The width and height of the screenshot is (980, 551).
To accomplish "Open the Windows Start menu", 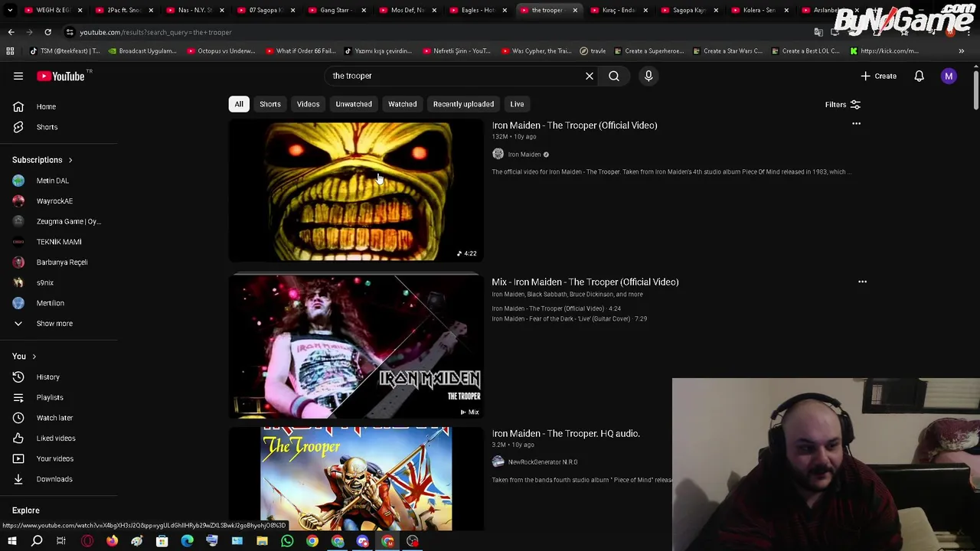I will pos(11,541).
